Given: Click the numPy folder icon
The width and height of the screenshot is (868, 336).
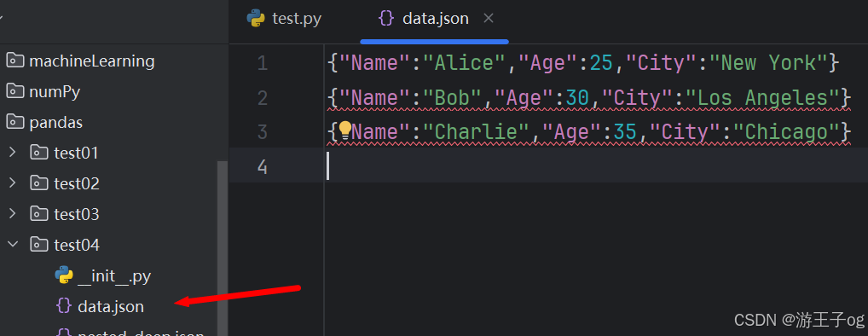Looking at the screenshot, I should point(15,91).
